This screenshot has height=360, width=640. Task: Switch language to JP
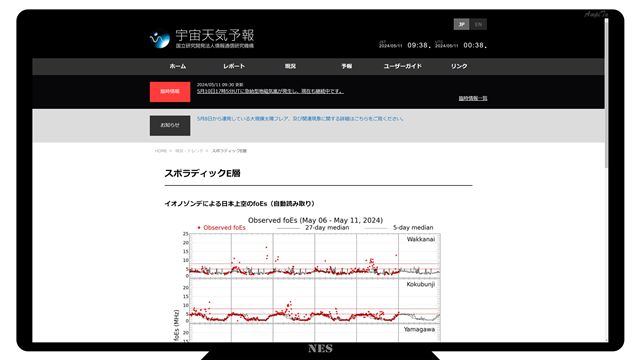[x=461, y=24]
